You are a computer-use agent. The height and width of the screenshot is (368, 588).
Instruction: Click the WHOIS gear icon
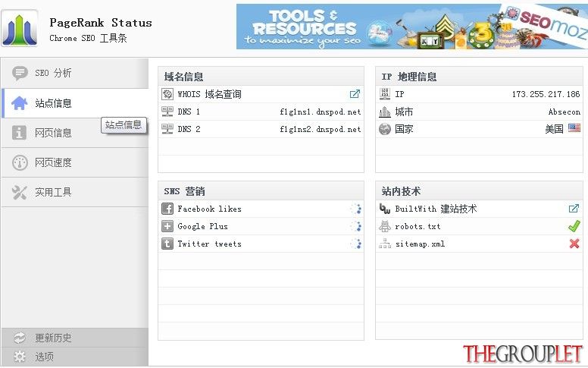coord(167,94)
